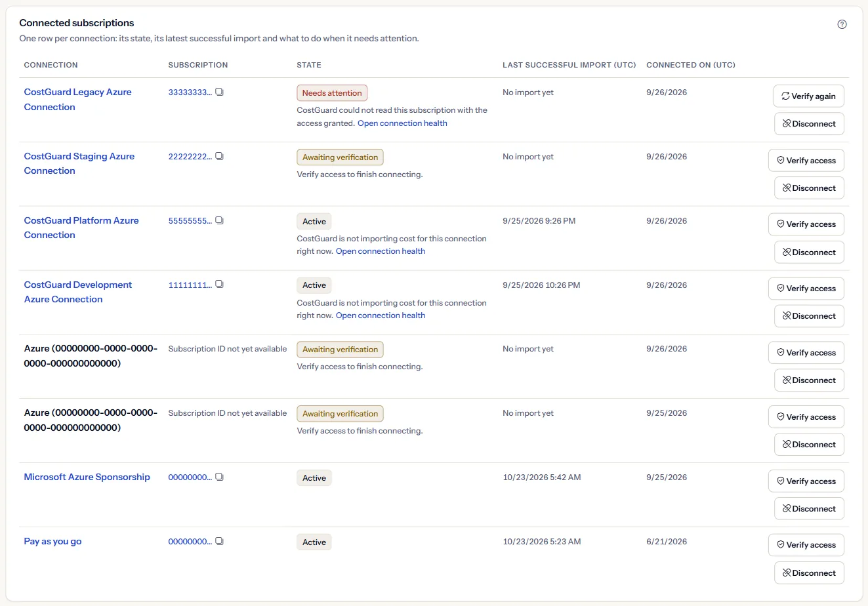Open the CostGuard Platform Azure Connection link
The height and width of the screenshot is (606, 868).
[81, 228]
